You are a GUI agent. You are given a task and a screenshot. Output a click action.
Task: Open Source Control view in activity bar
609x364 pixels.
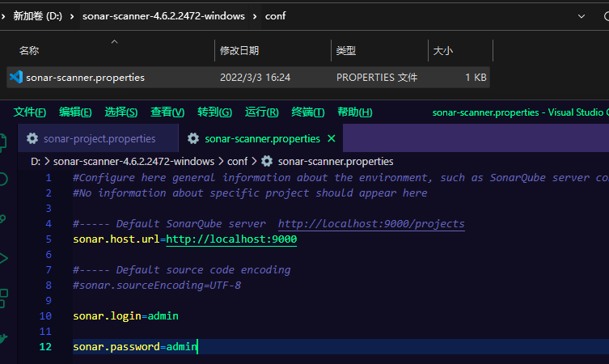[3, 218]
